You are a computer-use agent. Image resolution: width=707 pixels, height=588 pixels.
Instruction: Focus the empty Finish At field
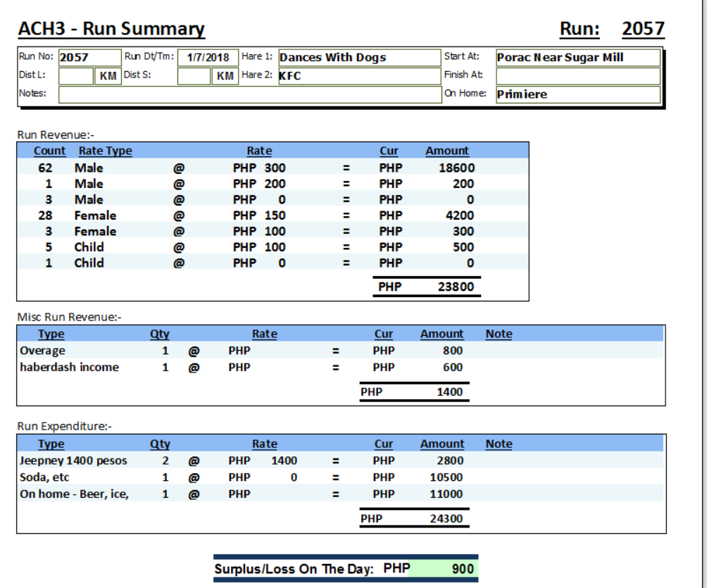coord(577,75)
